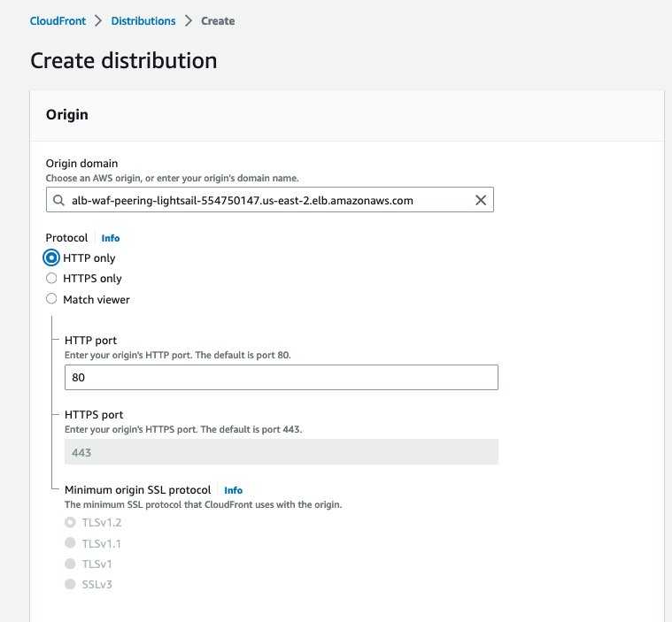Click the Create breadcrumb item
672x622 pixels.
[218, 20]
